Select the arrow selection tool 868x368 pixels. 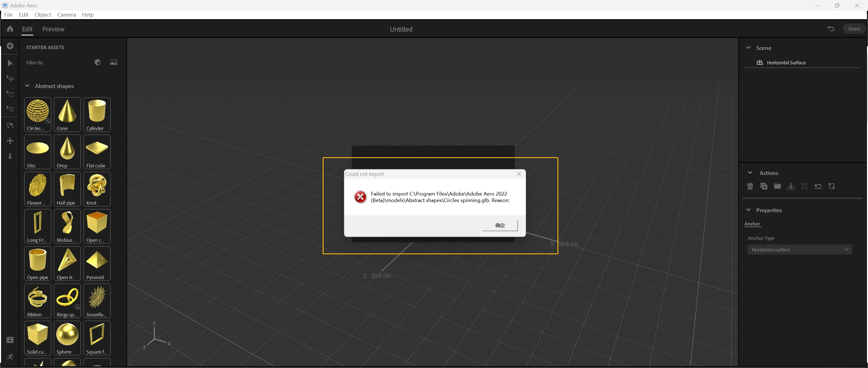(10, 63)
